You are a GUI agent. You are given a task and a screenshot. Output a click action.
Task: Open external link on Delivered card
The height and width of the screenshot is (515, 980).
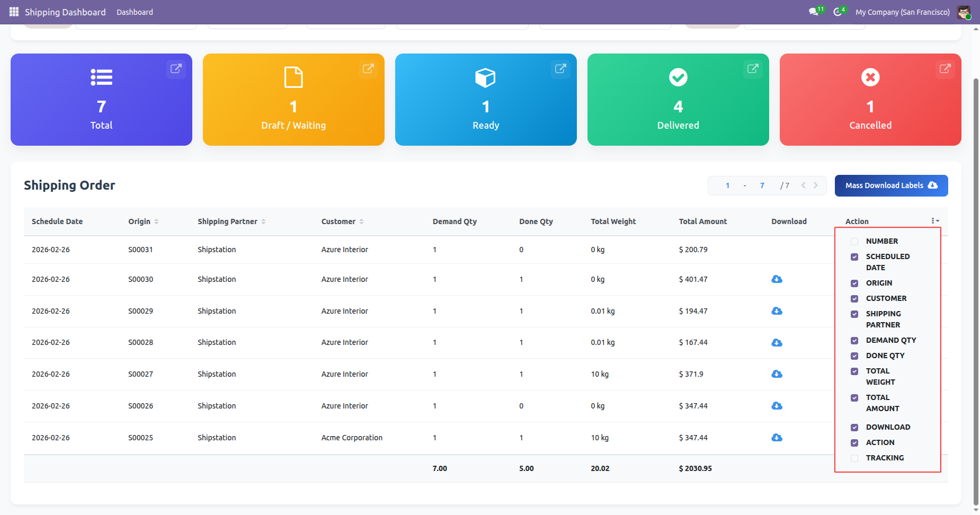[753, 69]
